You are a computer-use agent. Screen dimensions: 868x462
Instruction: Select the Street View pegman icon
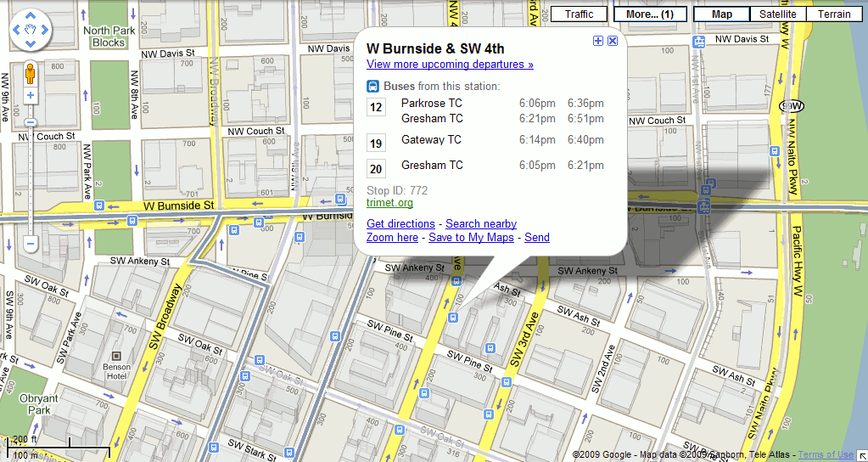click(x=31, y=73)
